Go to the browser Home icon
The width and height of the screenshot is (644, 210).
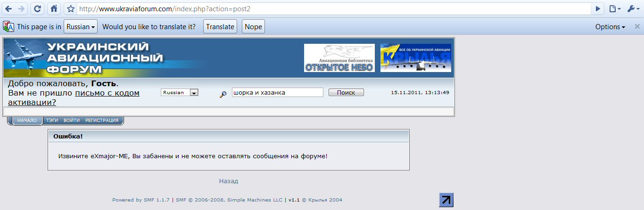54,8
